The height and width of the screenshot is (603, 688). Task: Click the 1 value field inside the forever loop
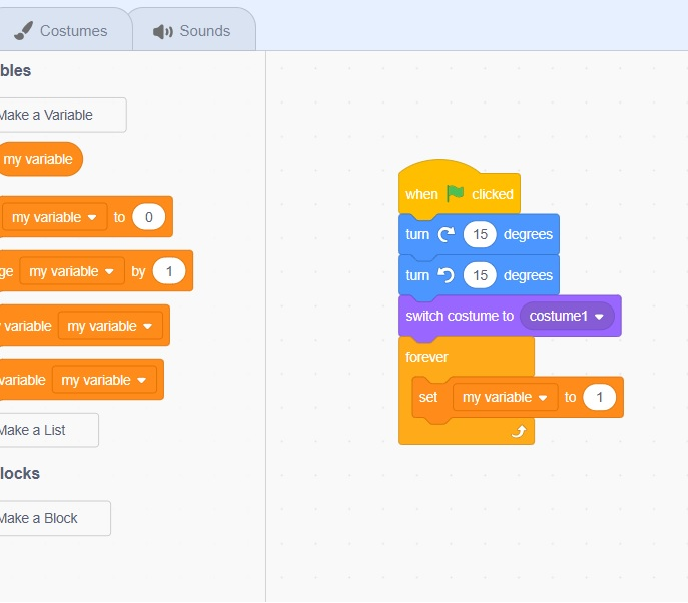600,397
